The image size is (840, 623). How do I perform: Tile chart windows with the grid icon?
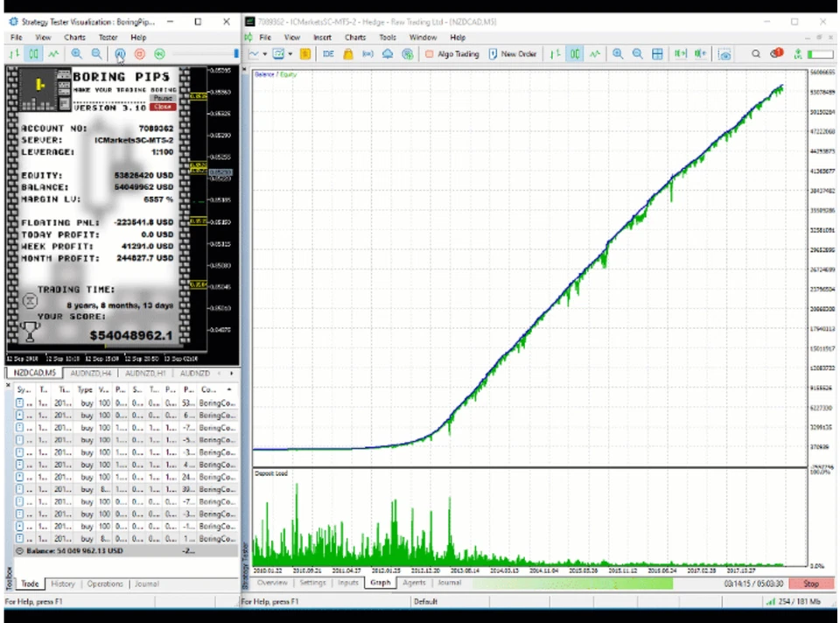[657, 53]
